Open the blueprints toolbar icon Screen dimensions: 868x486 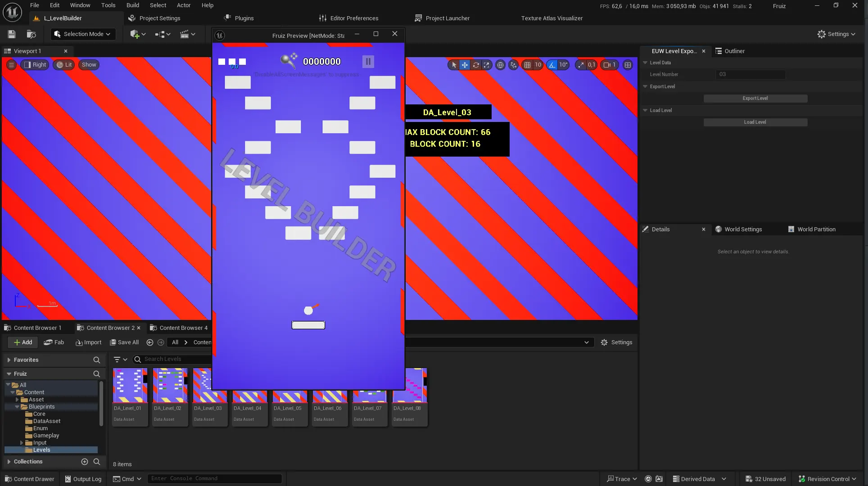163,34
